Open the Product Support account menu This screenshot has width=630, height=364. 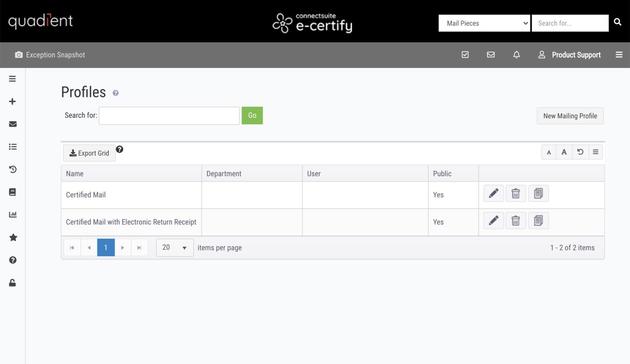570,55
